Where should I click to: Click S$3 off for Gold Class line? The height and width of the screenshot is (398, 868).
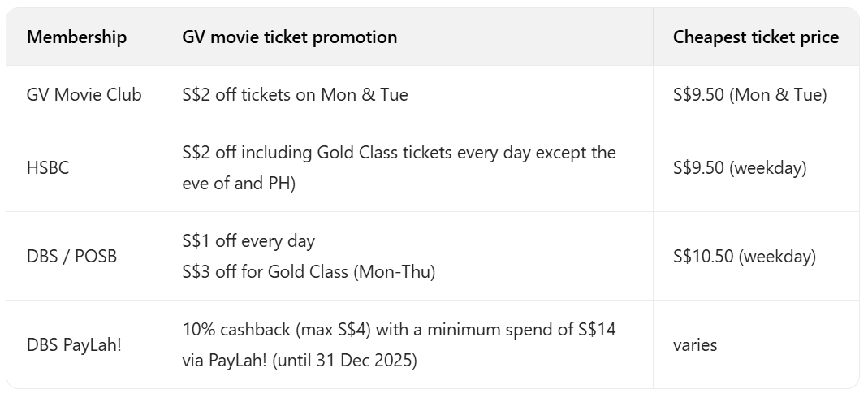(309, 272)
